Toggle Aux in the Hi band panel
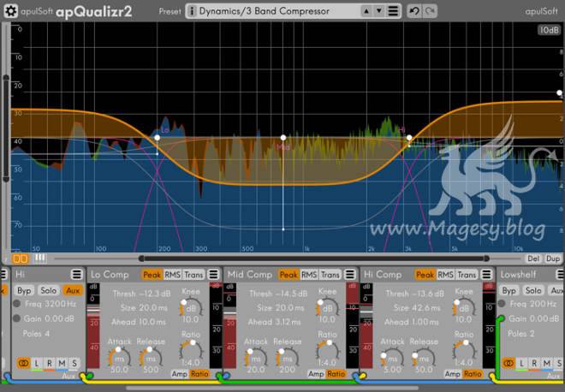The height and width of the screenshot is (392, 565). [73, 290]
